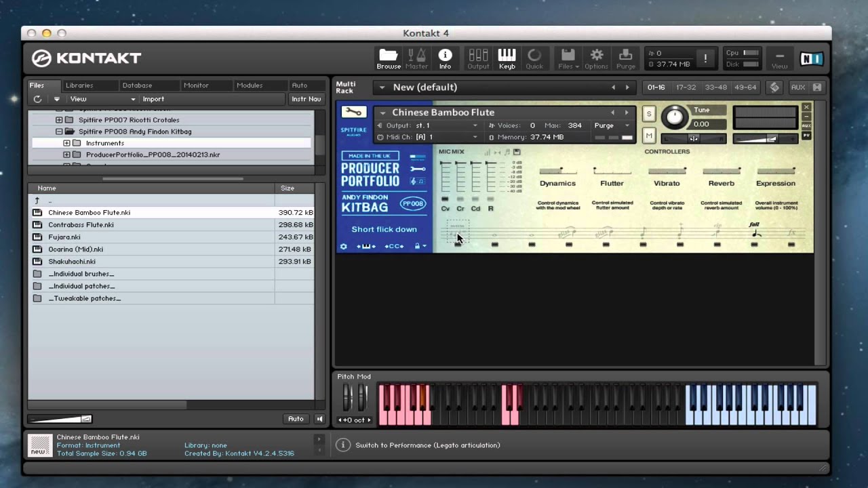Image resolution: width=868 pixels, height=488 pixels.
Task: Click the Instr Nav button
Action: tap(306, 99)
